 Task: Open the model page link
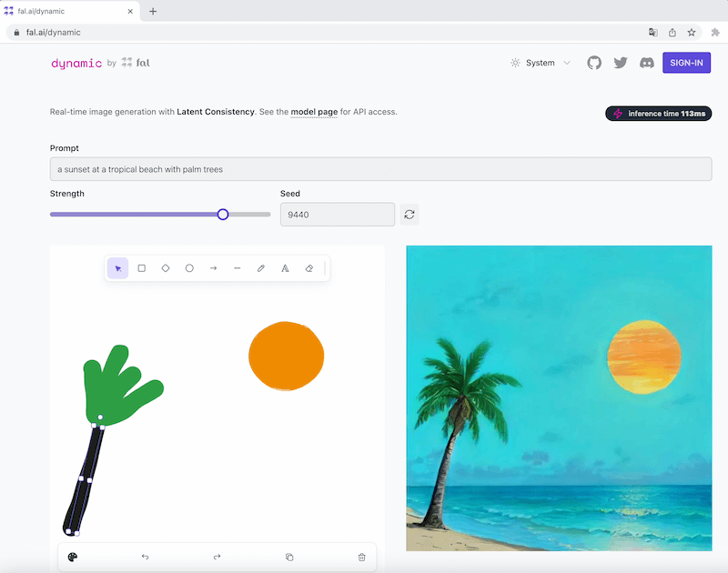(314, 112)
